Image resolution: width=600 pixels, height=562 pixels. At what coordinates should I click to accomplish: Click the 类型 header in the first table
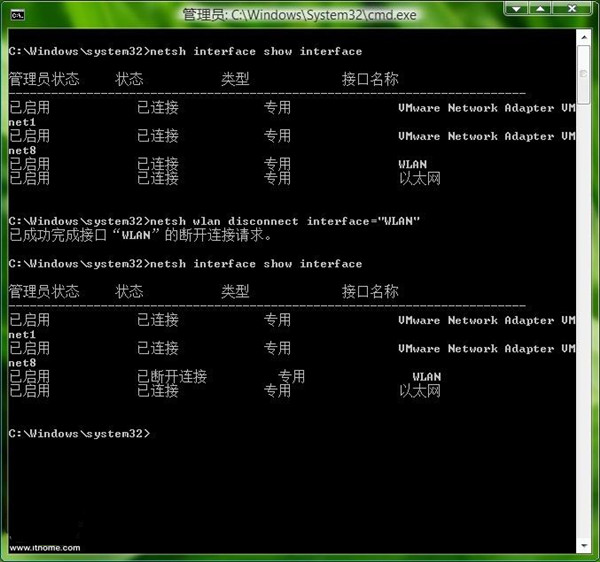pyautogui.click(x=235, y=79)
